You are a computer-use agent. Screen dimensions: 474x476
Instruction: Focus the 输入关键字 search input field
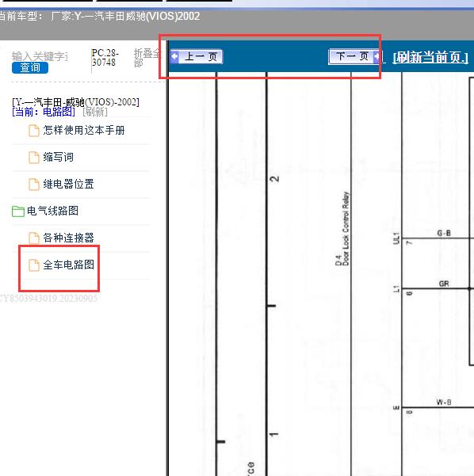[x=40, y=56]
